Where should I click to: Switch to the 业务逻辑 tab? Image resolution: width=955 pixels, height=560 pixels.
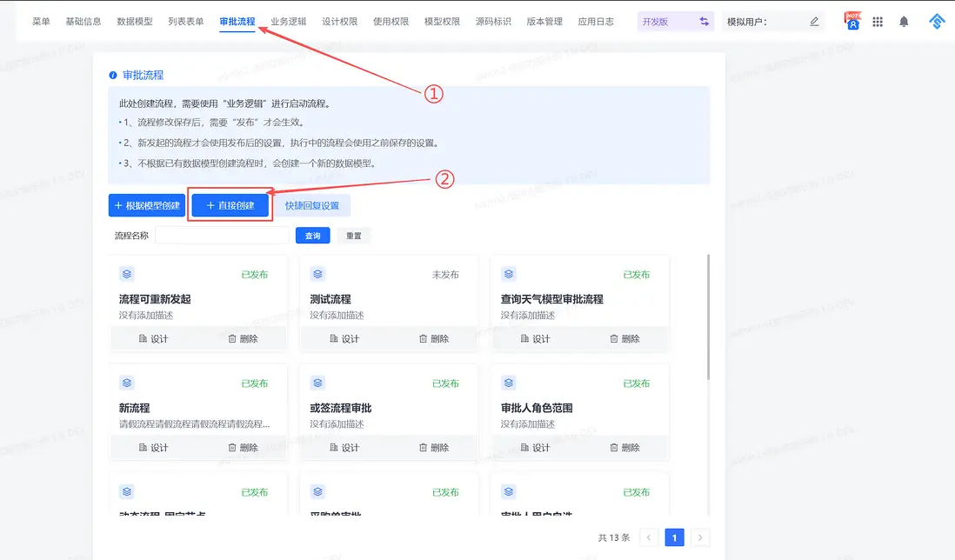(288, 21)
